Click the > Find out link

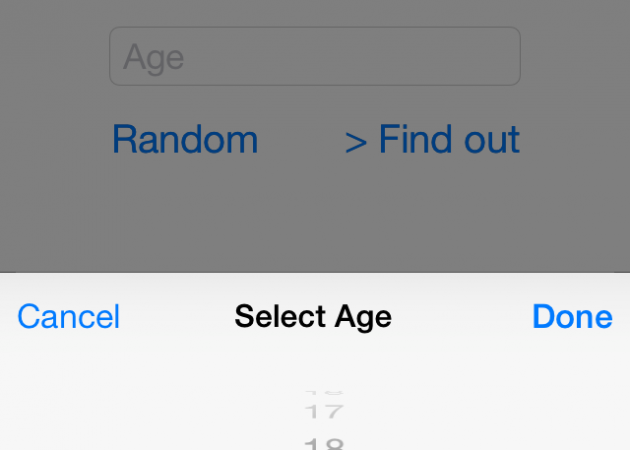coord(432,139)
